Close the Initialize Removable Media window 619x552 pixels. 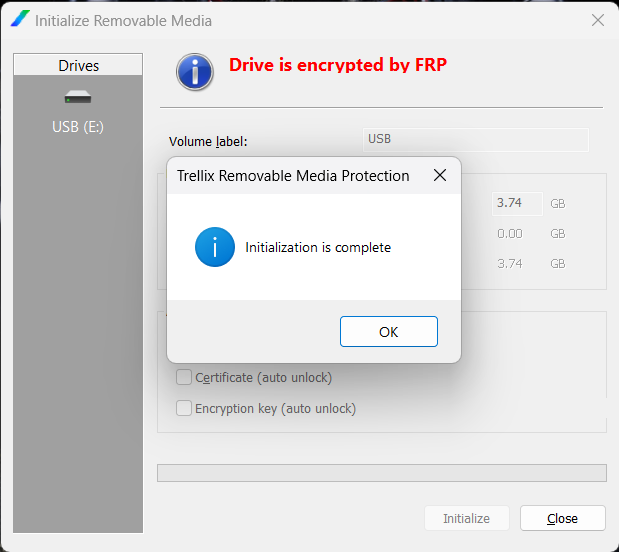598,20
